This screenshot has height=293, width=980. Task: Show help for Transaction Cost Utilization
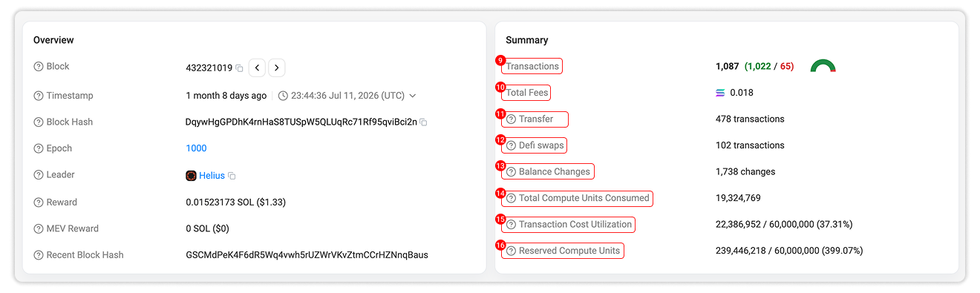click(511, 225)
